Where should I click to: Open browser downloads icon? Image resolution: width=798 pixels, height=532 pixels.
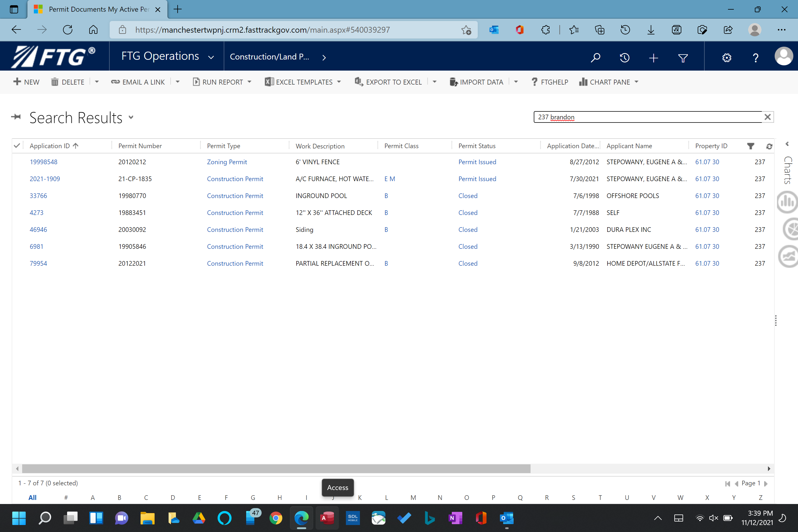pyautogui.click(x=651, y=30)
